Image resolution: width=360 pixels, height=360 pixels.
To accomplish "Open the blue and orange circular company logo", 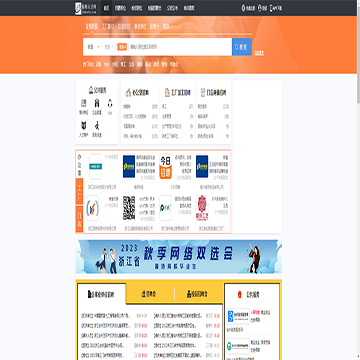I will point(92,208).
